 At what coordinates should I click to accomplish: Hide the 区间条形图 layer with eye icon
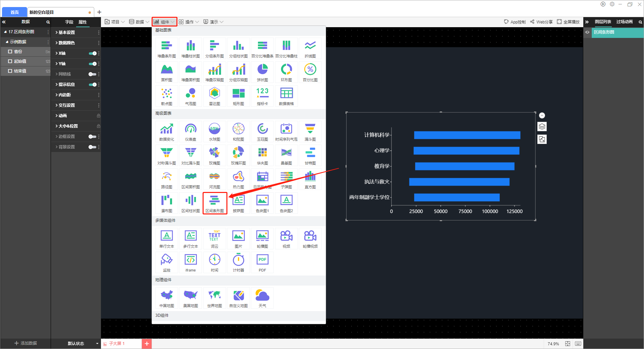click(587, 32)
